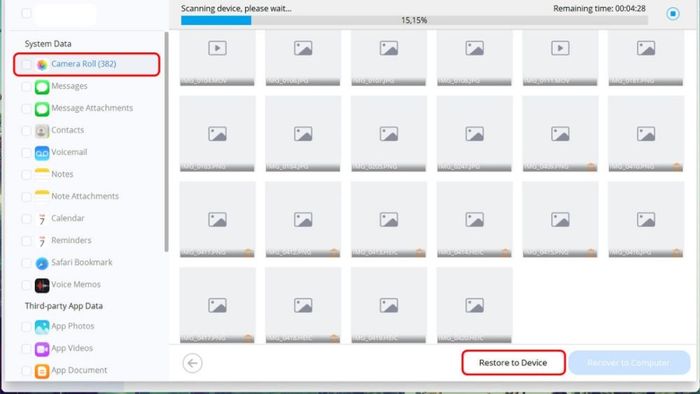Screen dimensions: 700x394
Task: Open the orange App Document icon
Action: [42, 371]
